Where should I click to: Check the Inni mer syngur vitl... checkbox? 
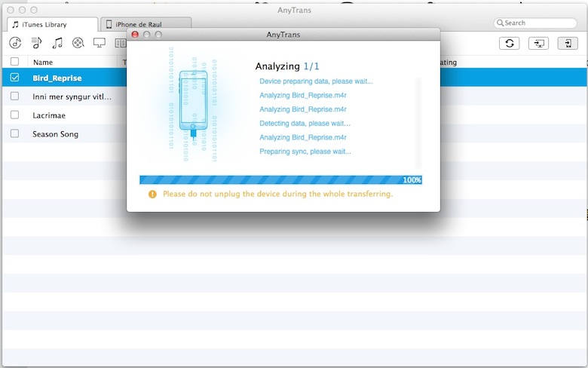pyautogui.click(x=14, y=96)
